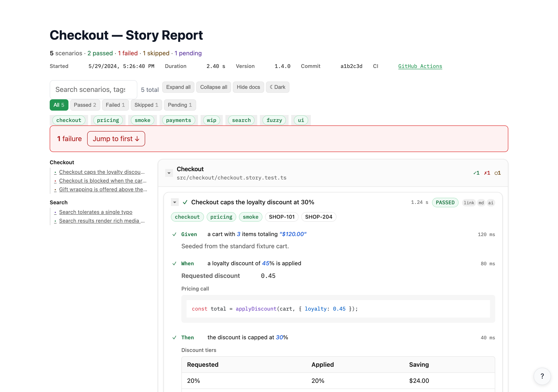Select the All 5 filter tab
The height and width of the screenshot is (392, 558).
tap(59, 105)
